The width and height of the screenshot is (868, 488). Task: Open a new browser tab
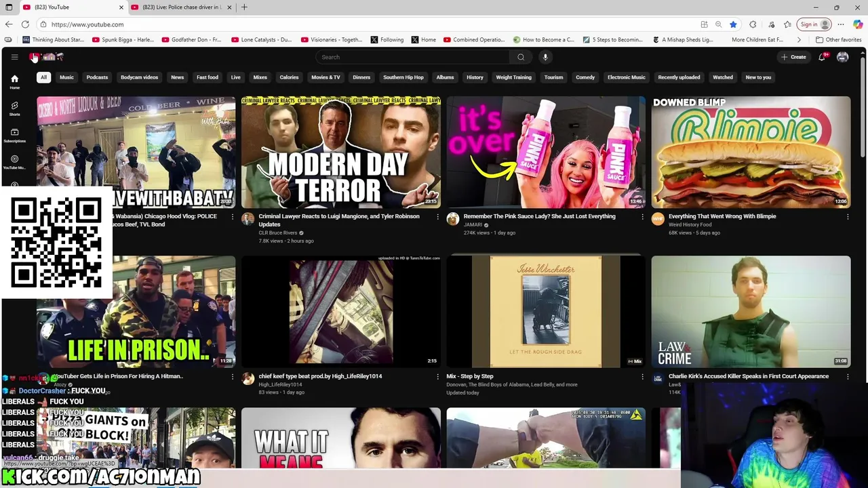[244, 7]
